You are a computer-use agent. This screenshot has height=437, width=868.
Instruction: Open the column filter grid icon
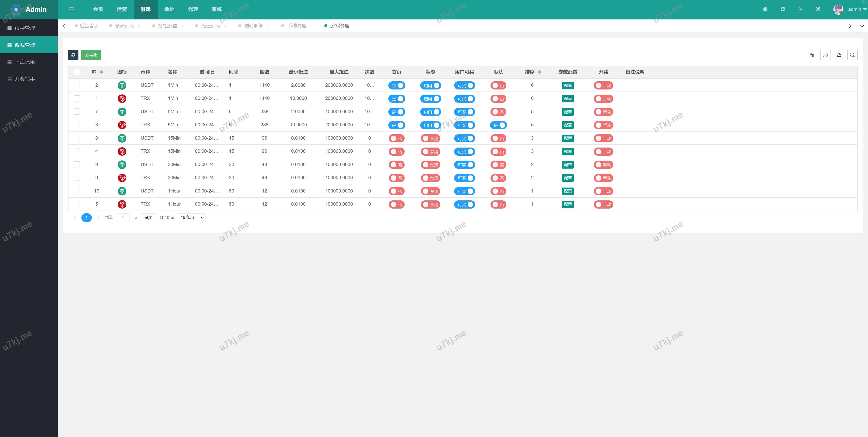[x=811, y=55]
